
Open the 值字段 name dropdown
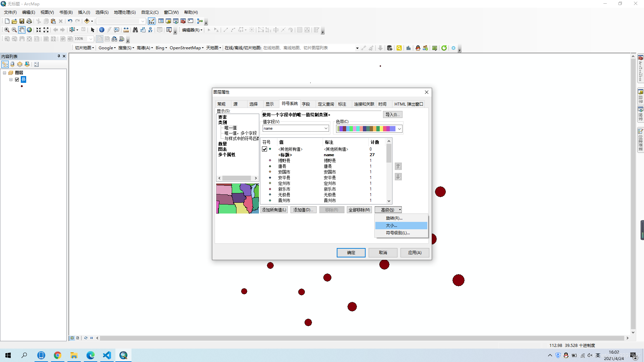point(326,128)
